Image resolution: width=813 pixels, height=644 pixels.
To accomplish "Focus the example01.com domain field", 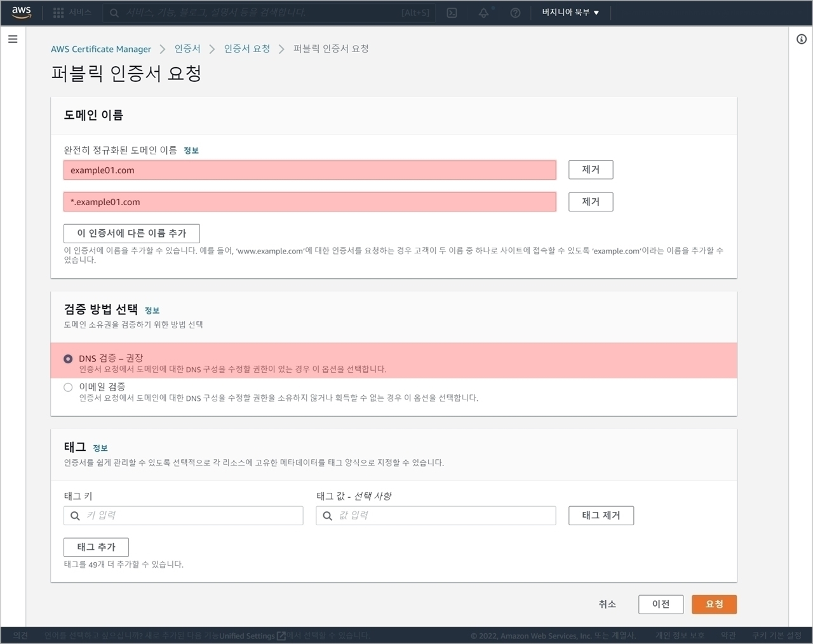I will pyautogui.click(x=310, y=170).
